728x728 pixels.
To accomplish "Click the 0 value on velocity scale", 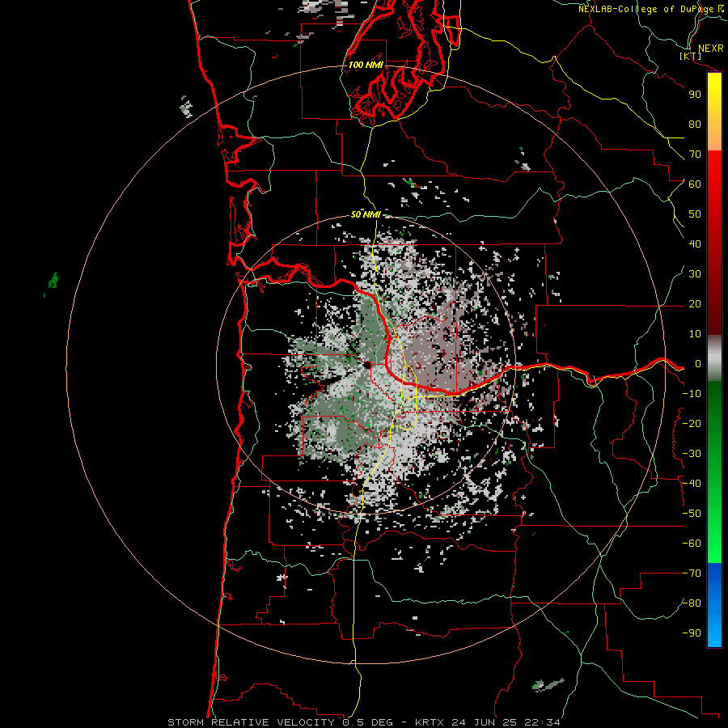I will [x=698, y=364].
